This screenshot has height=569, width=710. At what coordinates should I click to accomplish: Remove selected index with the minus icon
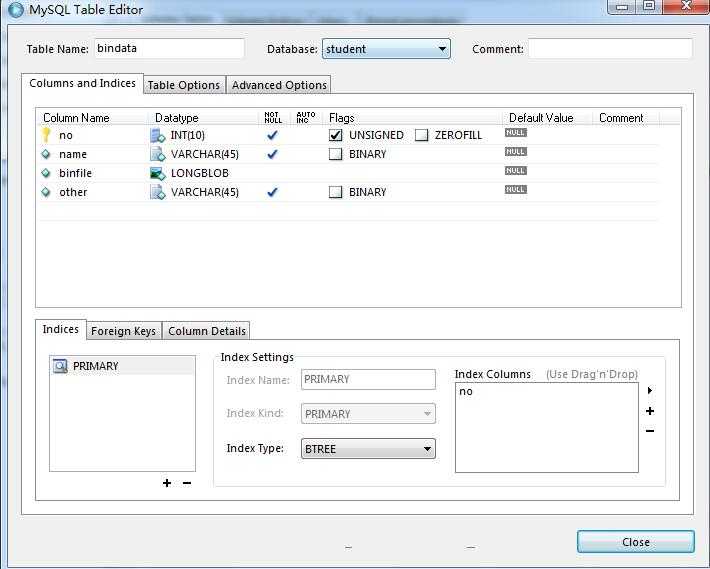pyautogui.click(x=187, y=483)
